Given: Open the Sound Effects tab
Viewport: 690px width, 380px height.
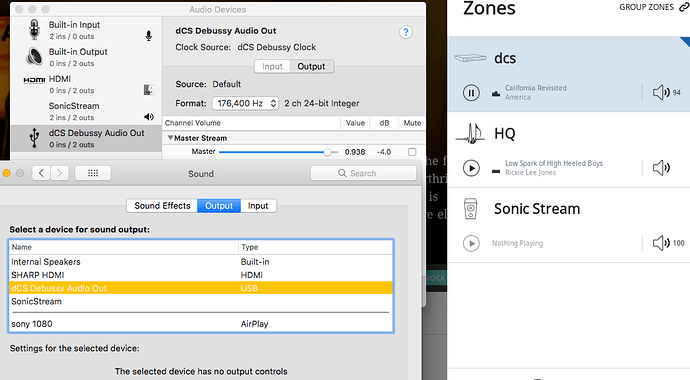Looking at the screenshot, I should (x=162, y=206).
